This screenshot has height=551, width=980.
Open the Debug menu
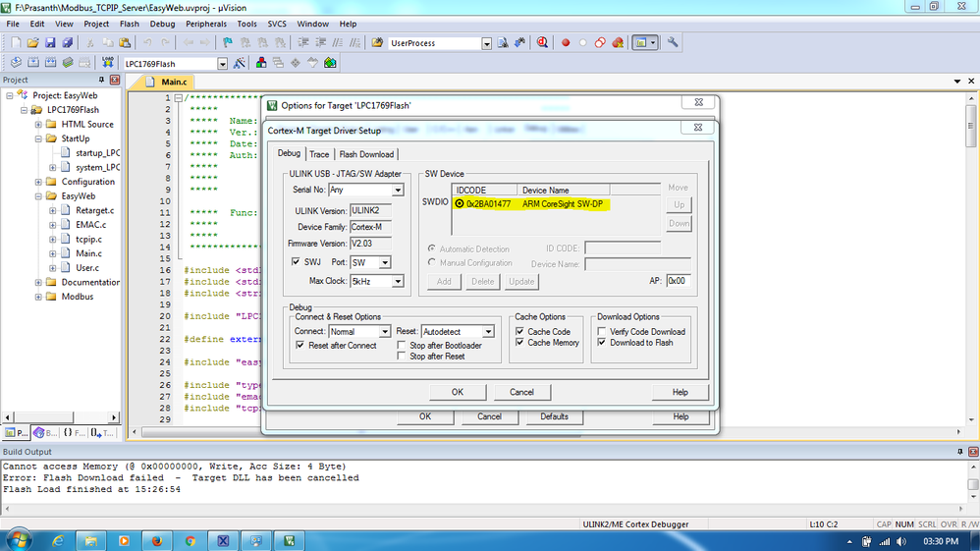coord(162,24)
